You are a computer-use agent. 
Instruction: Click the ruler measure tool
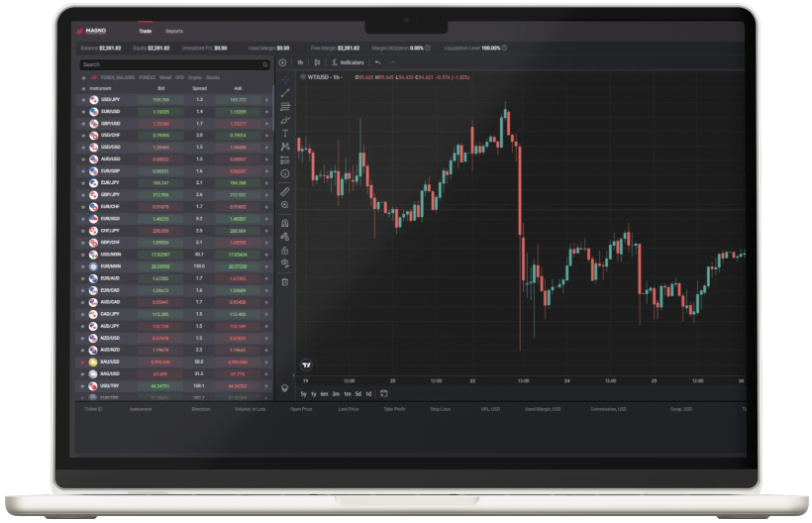click(285, 190)
